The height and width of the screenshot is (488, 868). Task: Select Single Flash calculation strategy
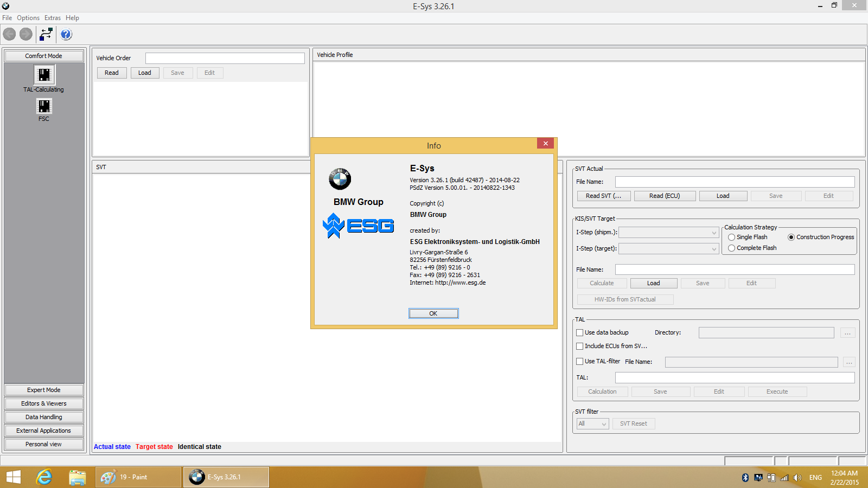tap(732, 237)
